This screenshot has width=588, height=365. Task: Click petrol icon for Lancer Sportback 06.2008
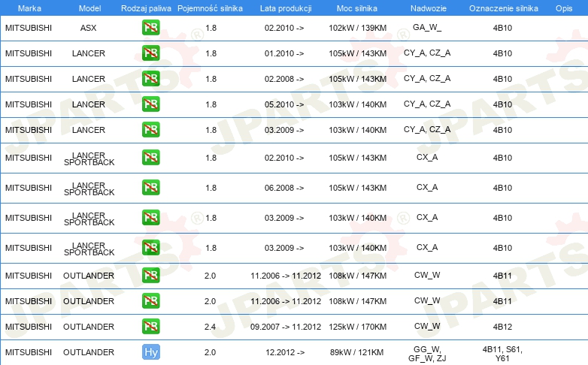(150, 187)
